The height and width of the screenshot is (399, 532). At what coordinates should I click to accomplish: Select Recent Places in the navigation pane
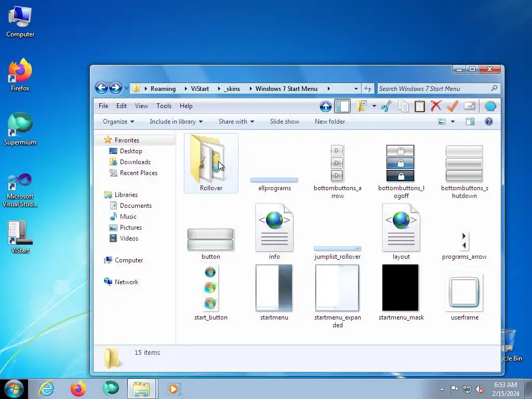(138, 172)
